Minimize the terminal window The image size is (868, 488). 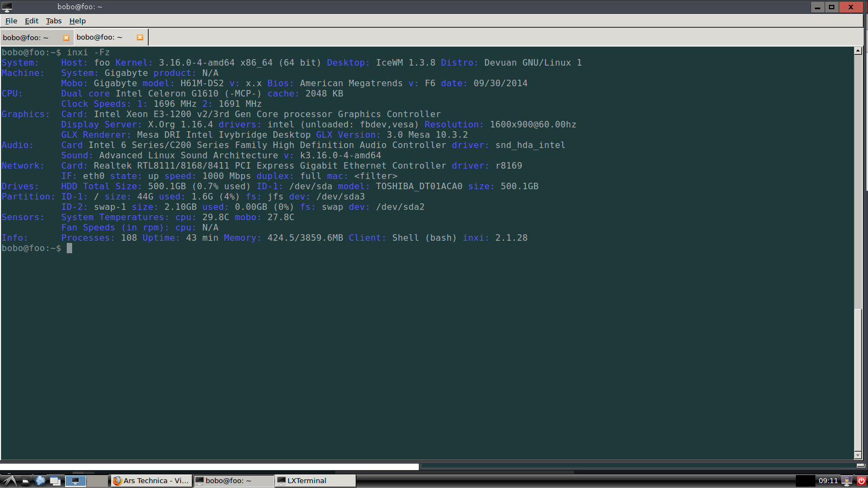pyautogui.click(x=818, y=7)
